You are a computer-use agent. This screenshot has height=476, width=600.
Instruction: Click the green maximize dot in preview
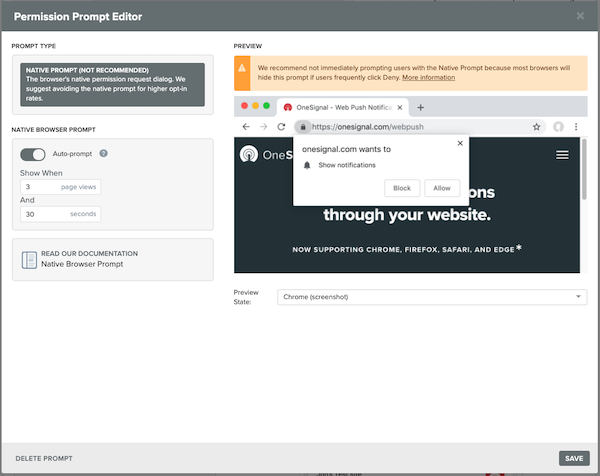pyautogui.click(x=267, y=106)
